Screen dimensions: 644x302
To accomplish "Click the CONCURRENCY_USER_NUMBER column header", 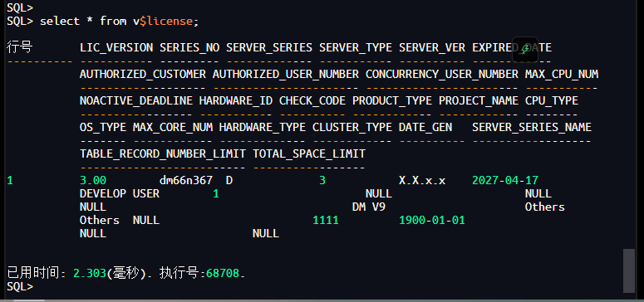I will point(442,75).
